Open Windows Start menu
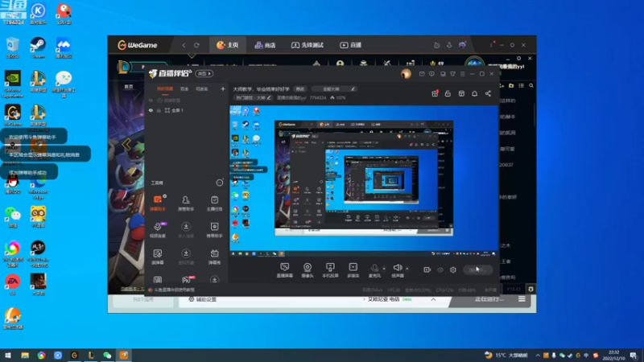 (8, 355)
